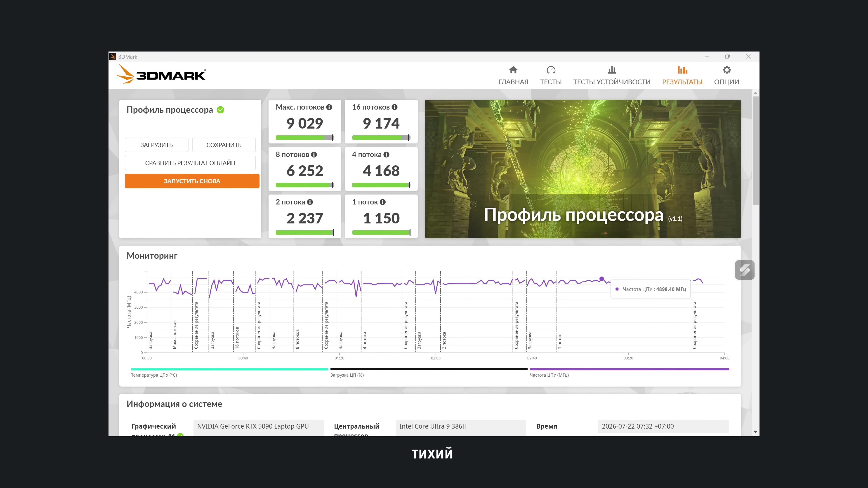Toggle the Загрузка ЦП (%) chart series
The width and height of the screenshot is (868, 488).
[429, 372]
